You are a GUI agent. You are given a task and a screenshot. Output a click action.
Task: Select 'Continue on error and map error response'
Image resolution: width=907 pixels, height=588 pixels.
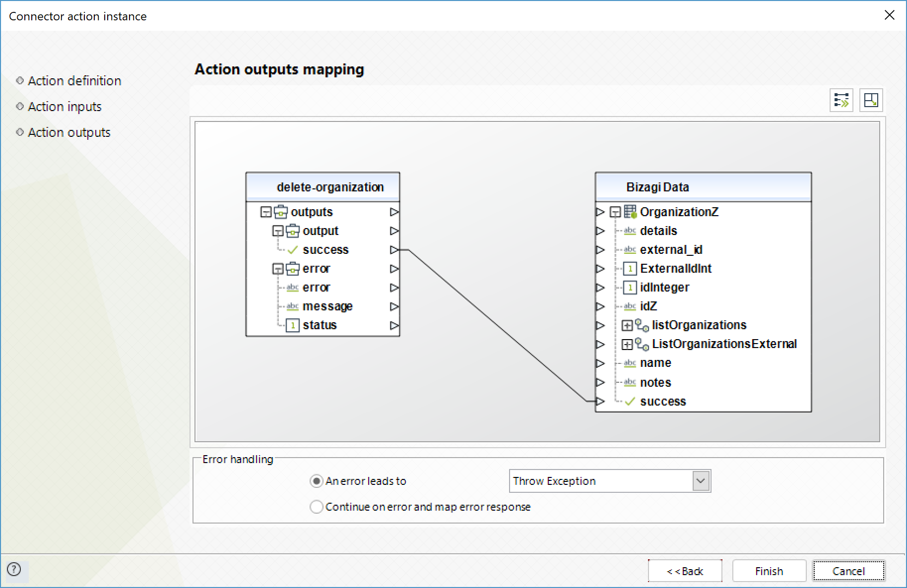pos(316,507)
